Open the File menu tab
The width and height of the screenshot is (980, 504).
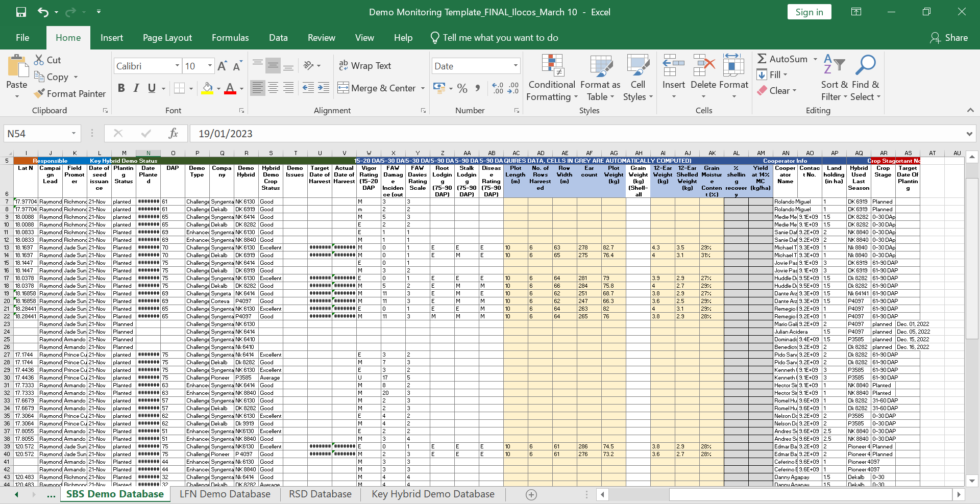(22, 38)
